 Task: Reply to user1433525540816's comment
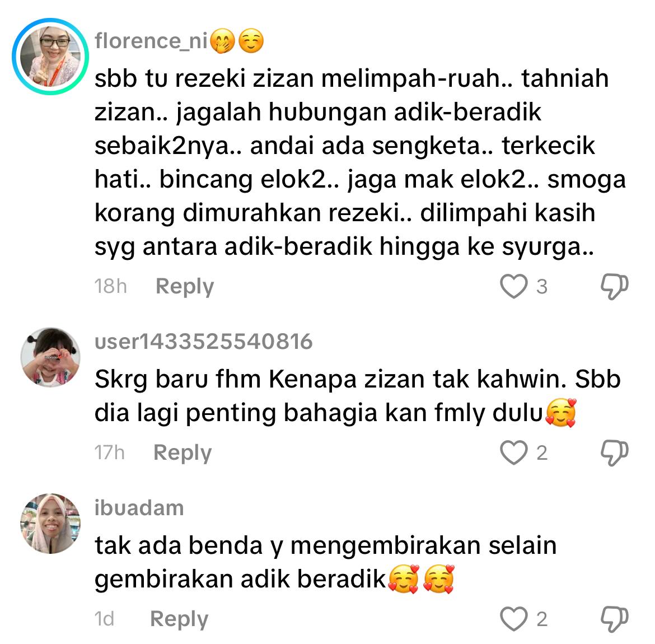pyautogui.click(x=183, y=454)
